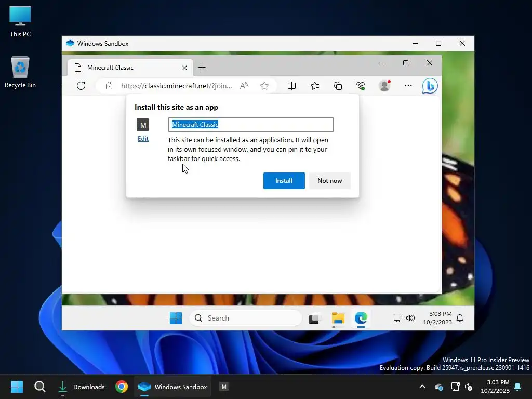Open a new tab in Edge
The height and width of the screenshot is (399, 532).
pyautogui.click(x=202, y=68)
